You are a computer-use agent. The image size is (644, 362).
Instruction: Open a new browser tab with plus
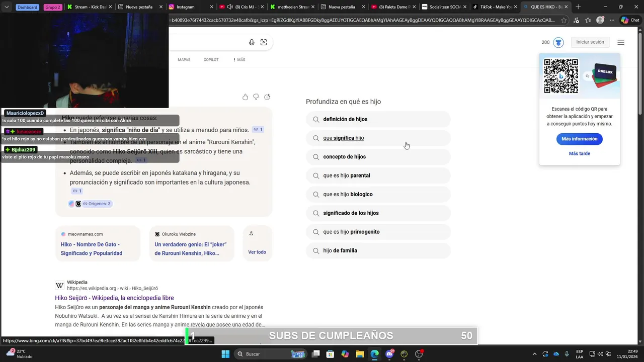point(578,7)
